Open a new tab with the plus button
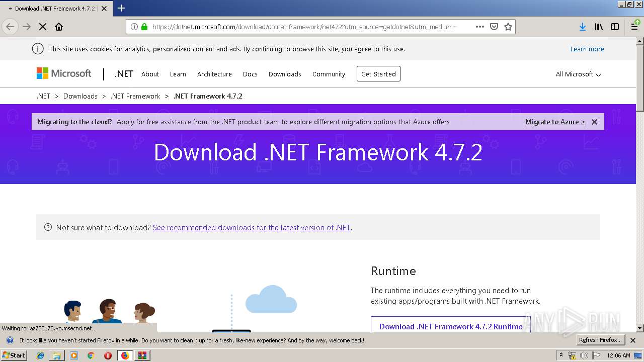644x362 pixels. click(x=121, y=8)
